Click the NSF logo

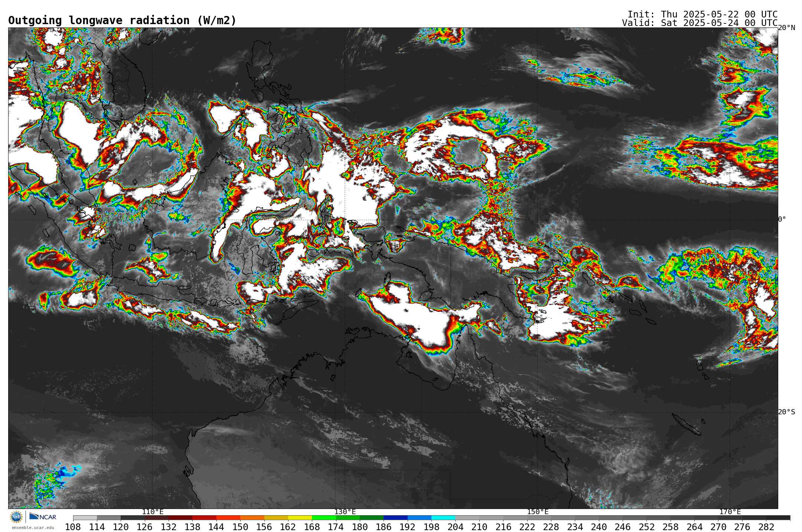click(x=16, y=517)
